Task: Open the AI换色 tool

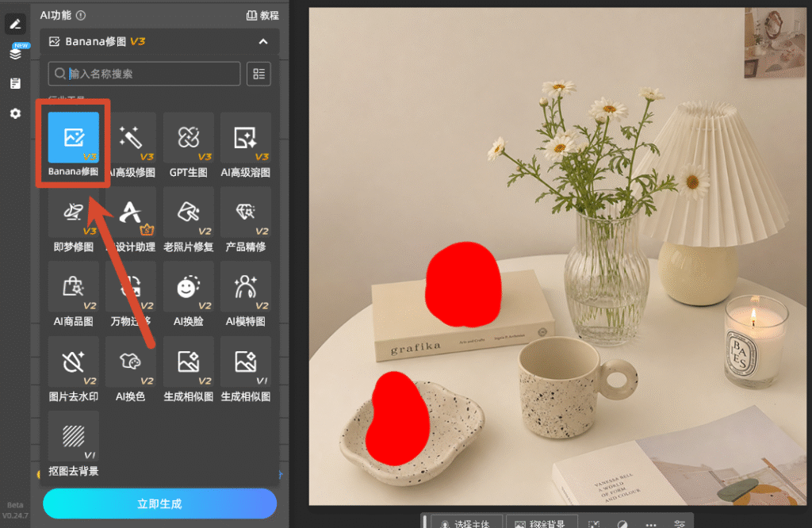Action: (131, 369)
